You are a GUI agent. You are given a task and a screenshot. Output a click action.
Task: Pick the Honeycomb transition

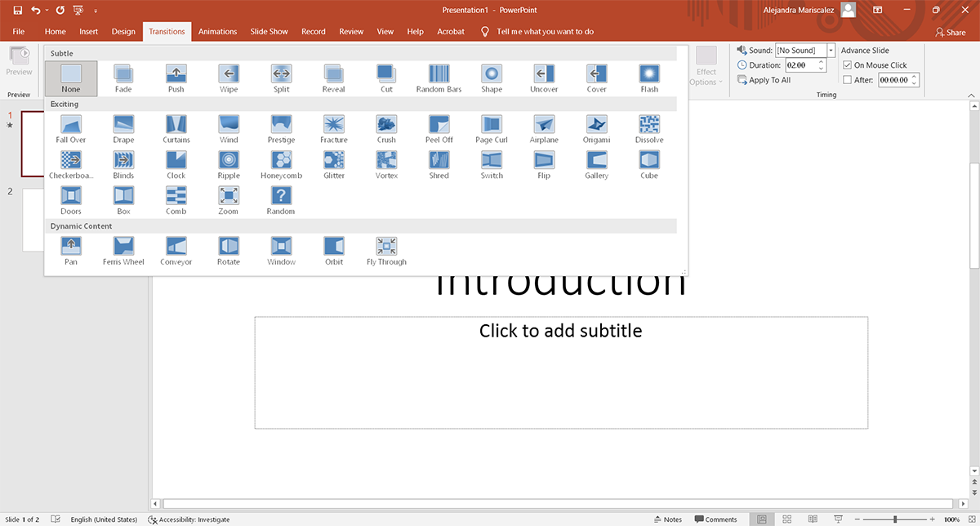(281, 162)
